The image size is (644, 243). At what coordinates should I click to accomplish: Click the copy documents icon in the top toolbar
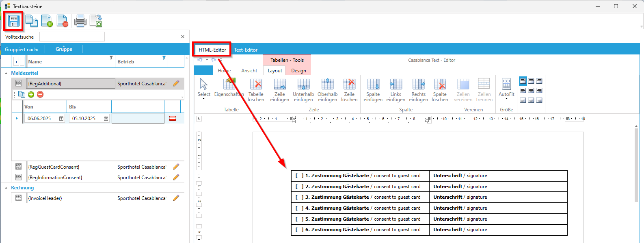pos(31,21)
